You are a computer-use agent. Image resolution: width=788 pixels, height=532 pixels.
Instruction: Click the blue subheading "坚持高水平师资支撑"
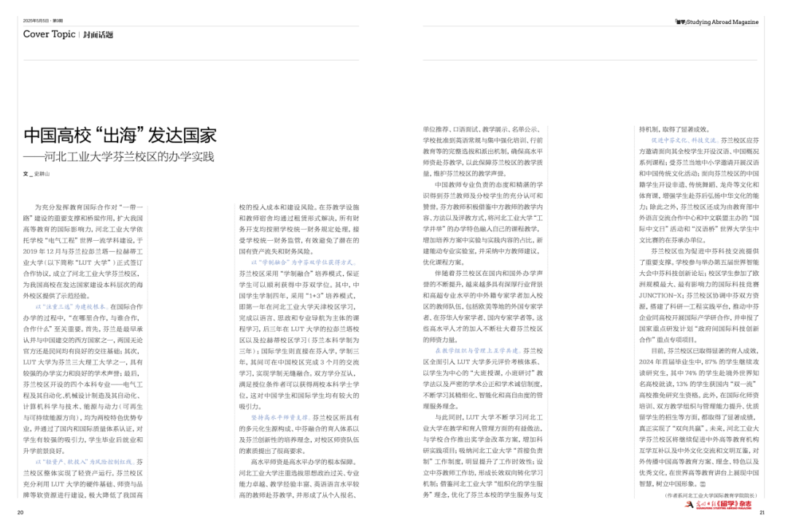(280, 417)
